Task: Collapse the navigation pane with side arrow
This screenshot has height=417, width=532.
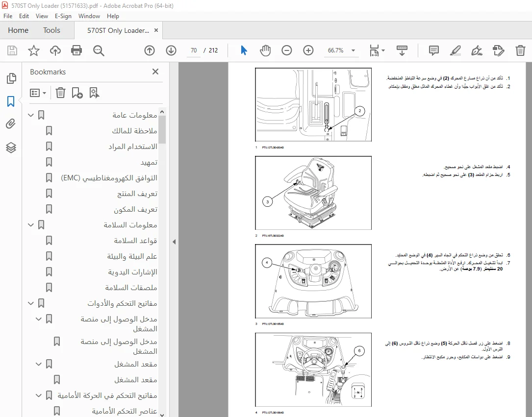Action: (x=174, y=242)
